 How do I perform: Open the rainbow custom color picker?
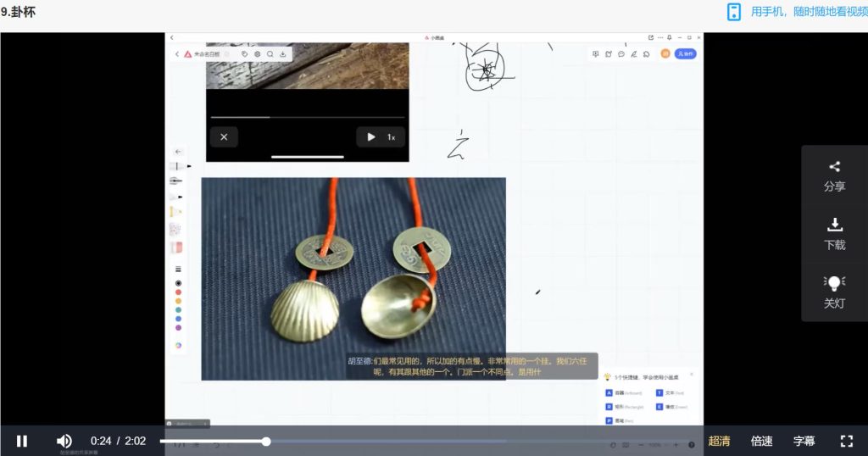tap(178, 345)
